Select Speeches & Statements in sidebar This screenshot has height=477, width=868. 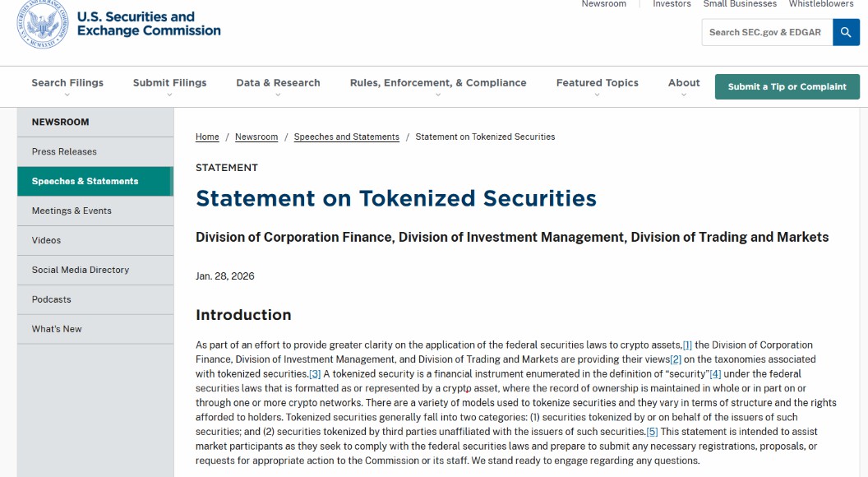tap(95, 181)
